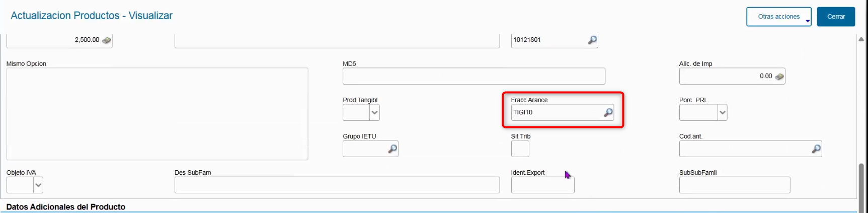The width and height of the screenshot is (868, 213).
Task: Click the Ident.Export input field
Action: coord(542,185)
